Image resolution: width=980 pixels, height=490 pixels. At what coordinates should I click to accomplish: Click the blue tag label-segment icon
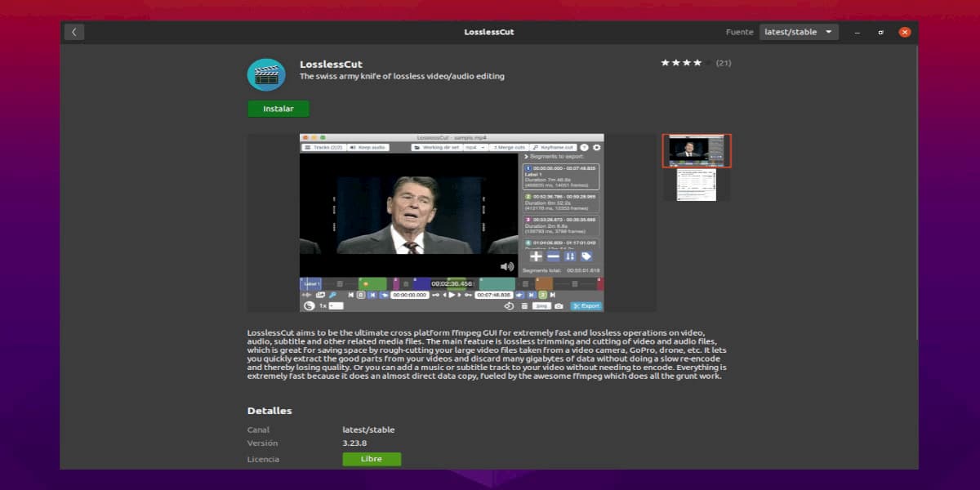(x=586, y=256)
